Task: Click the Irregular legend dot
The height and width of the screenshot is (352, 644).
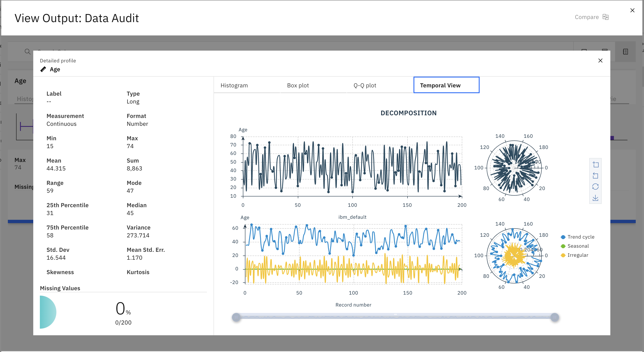Action: (561, 255)
